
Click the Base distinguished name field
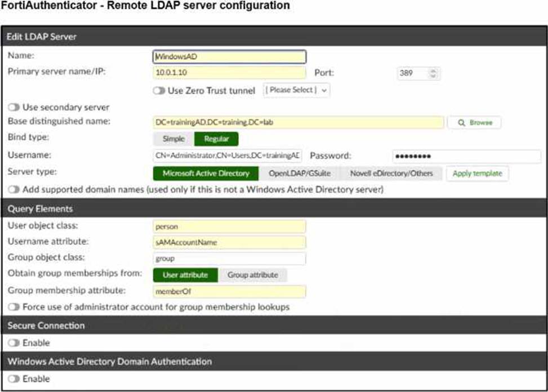click(x=298, y=122)
